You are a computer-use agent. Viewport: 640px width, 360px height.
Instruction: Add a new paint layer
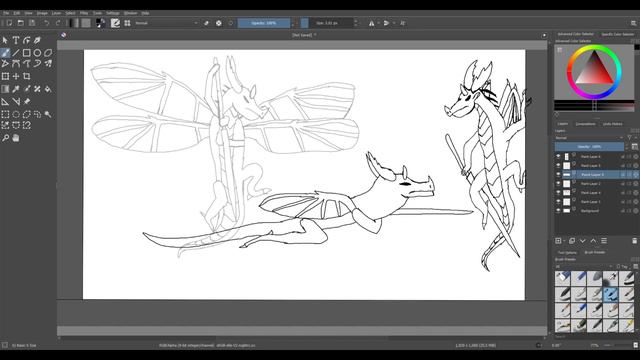pyautogui.click(x=558, y=241)
